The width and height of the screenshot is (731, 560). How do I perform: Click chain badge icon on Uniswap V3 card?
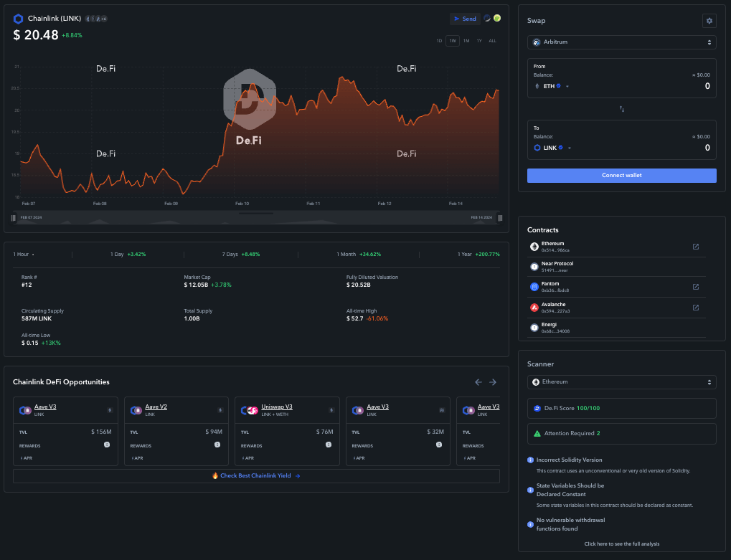(x=331, y=410)
